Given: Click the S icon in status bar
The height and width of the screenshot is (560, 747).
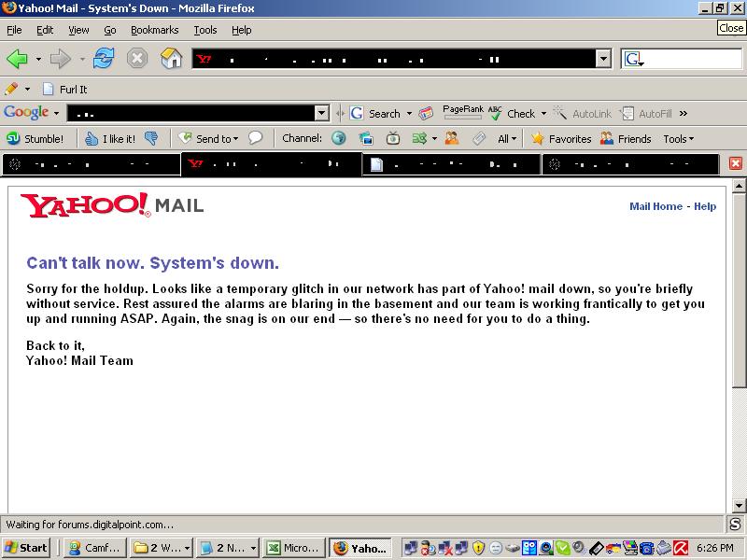Looking at the screenshot, I should click(x=735, y=524).
